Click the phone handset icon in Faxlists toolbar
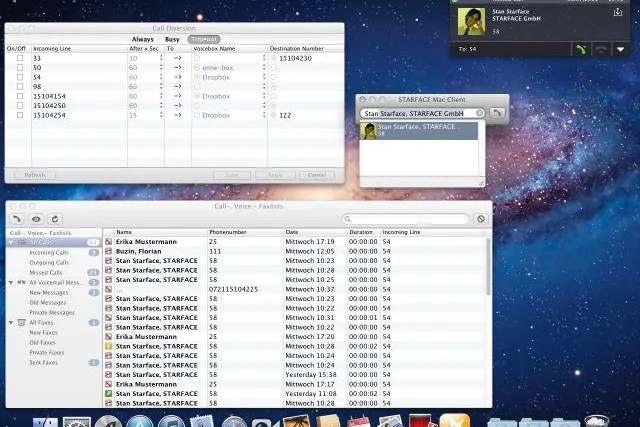Image resolution: width=640 pixels, height=427 pixels. coord(17,219)
